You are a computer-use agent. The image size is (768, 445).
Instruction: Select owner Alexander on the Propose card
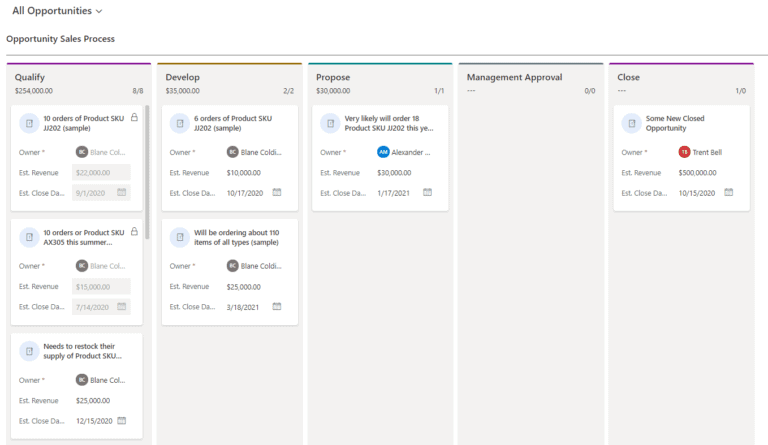(408, 152)
